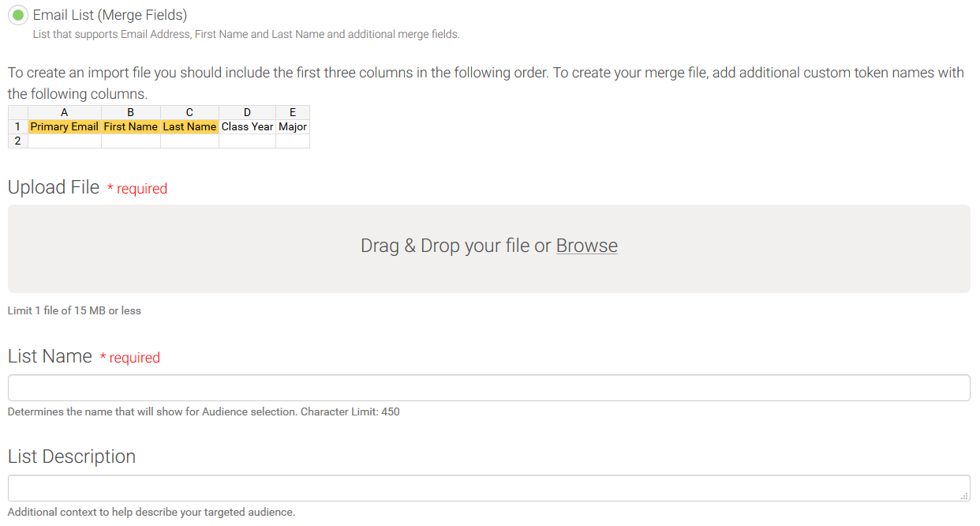Image resolution: width=980 pixels, height=526 pixels.
Task: Click the Primary Email header cell
Action: [x=64, y=126]
